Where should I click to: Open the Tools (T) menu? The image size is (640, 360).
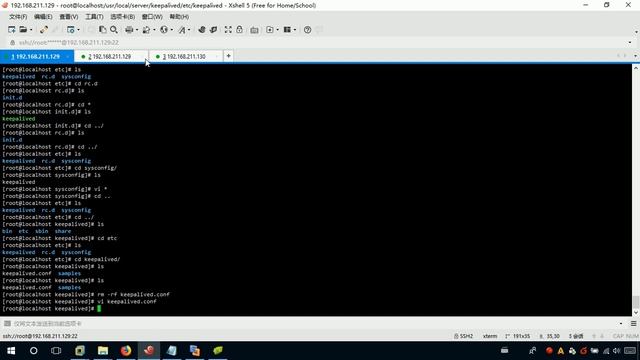click(x=94, y=17)
